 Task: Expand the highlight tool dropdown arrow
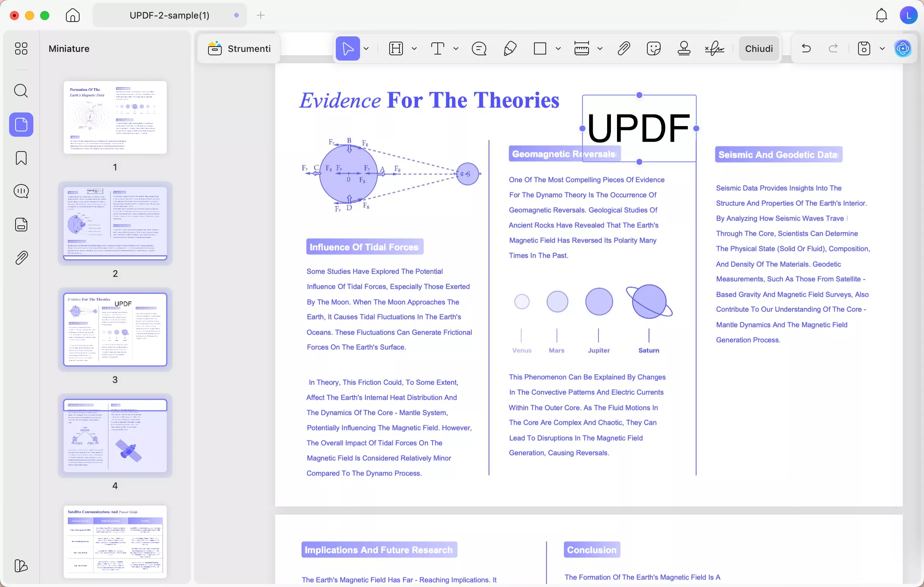click(x=414, y=49)
